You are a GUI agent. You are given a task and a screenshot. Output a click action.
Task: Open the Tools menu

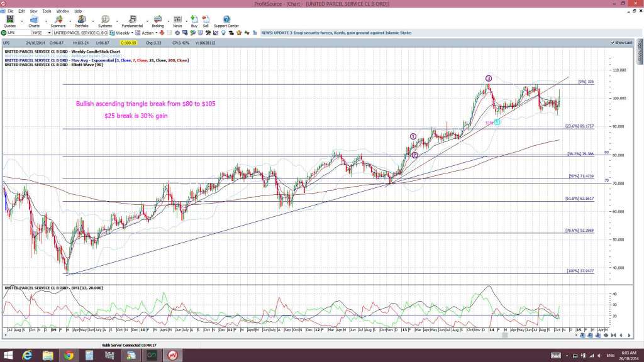point(47,11)
